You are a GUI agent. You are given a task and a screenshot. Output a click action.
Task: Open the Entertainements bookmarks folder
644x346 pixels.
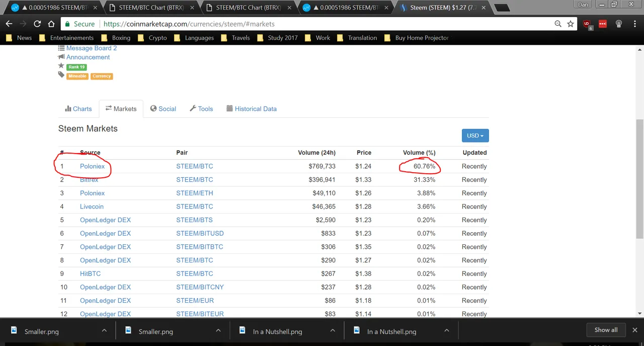66,38
